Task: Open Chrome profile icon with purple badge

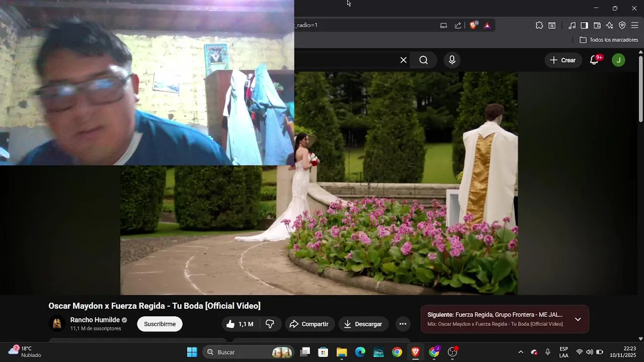Action: coord(434,352)
